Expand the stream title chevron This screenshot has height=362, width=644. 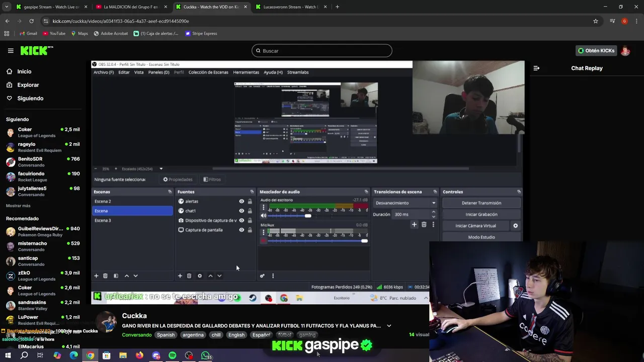pyautogui.click(x=389, y=326)
